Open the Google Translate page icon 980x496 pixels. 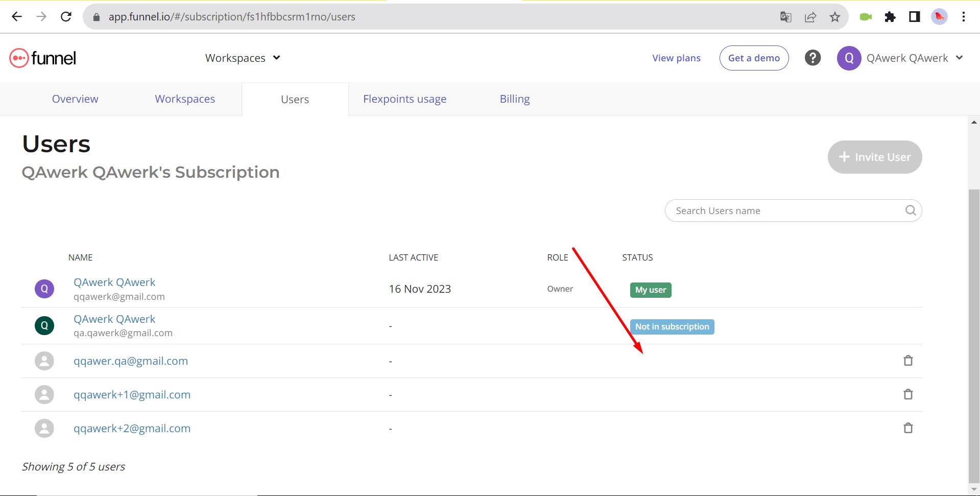(x=785, y=17)
